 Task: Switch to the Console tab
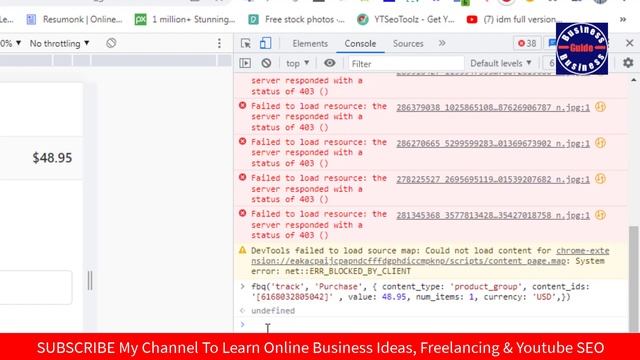pyautogui.click(x=360, y=44)
